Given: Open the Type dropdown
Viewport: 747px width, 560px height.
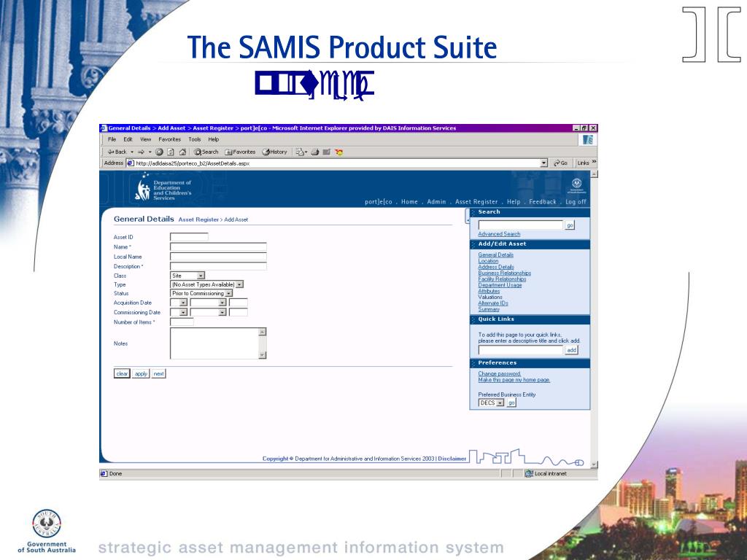Looking at the screenshot, I should click(x=206, y=284).
